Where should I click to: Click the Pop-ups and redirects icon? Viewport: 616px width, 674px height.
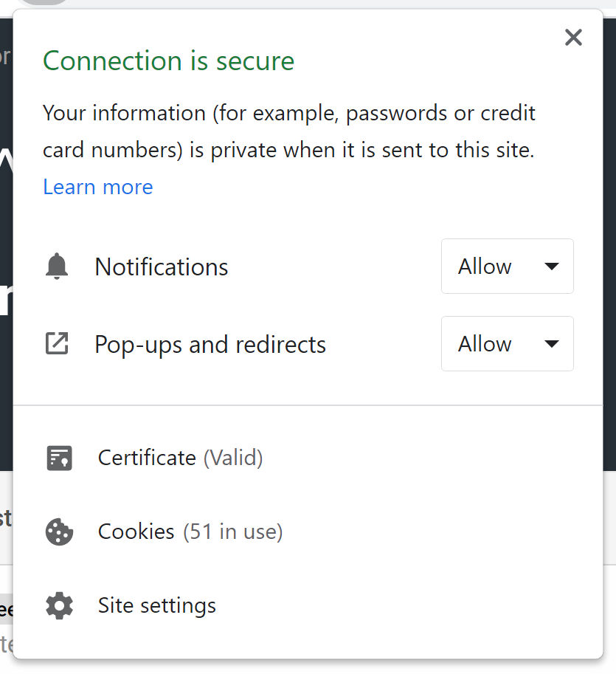[x=57, y=344]
